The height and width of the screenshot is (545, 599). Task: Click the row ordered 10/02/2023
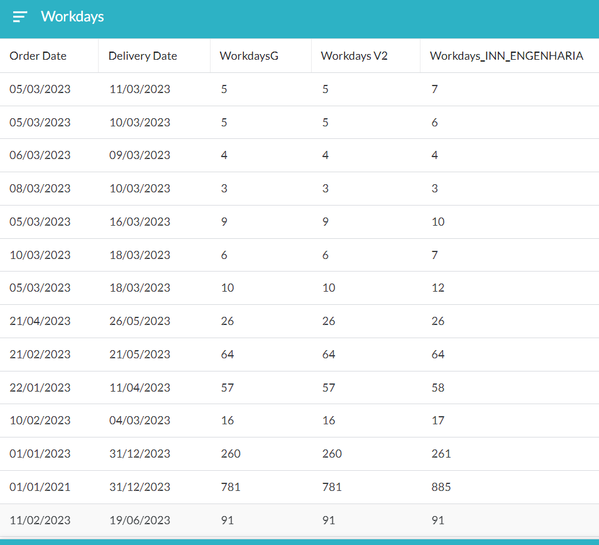point(300,420)
